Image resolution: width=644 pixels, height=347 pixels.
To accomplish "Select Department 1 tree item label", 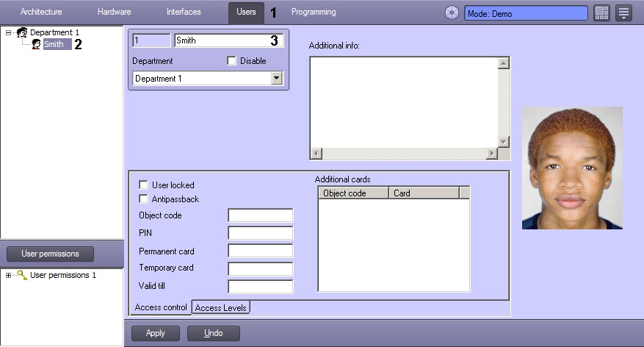I will click(54, 32).
